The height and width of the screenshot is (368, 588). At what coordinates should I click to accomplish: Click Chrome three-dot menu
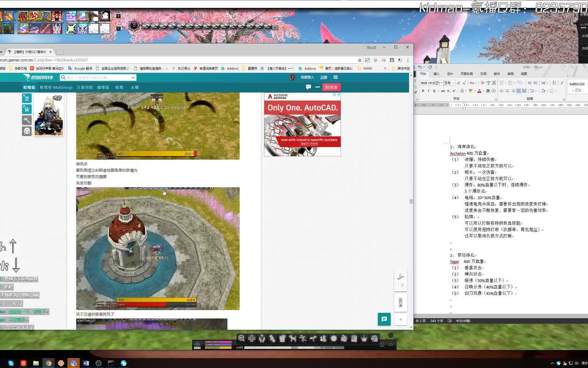(408, 60)
